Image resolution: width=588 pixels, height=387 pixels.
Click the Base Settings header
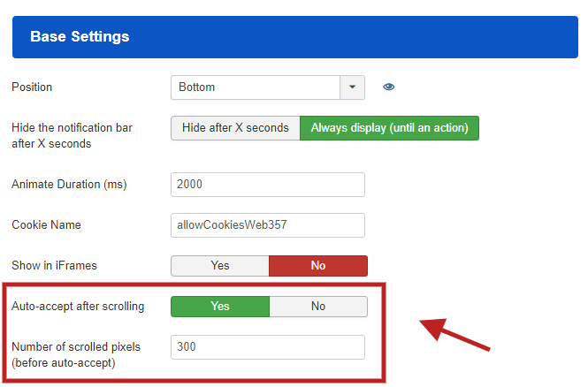(295, 37)
